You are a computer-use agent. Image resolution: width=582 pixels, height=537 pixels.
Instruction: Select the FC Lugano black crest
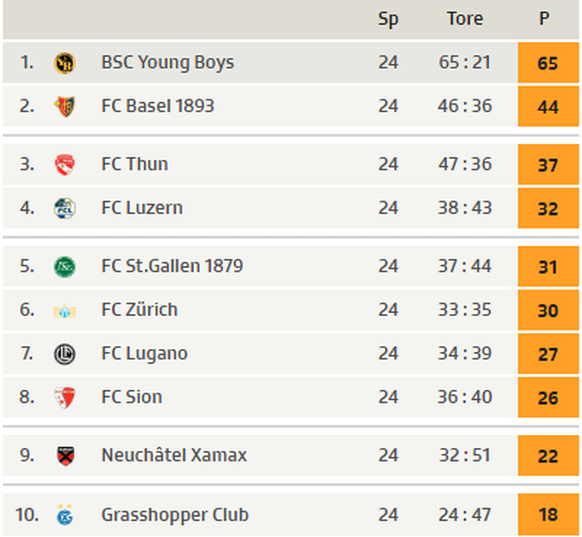65,354
